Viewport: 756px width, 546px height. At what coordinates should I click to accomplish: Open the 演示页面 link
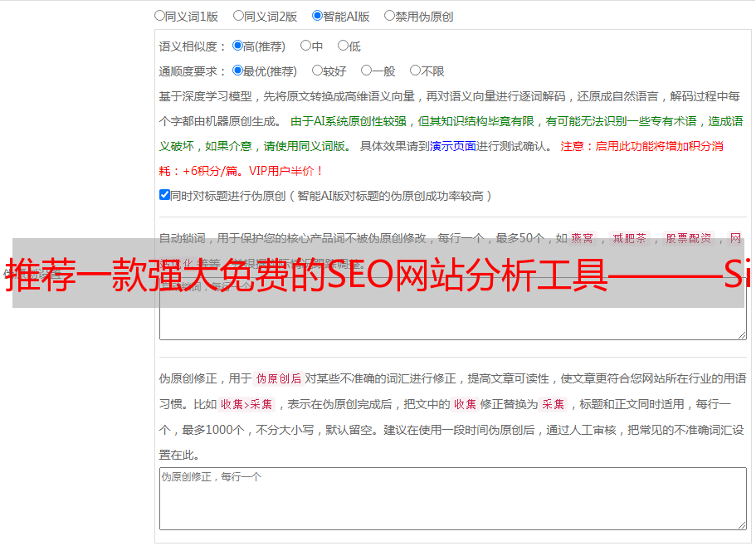pos(452,146)
